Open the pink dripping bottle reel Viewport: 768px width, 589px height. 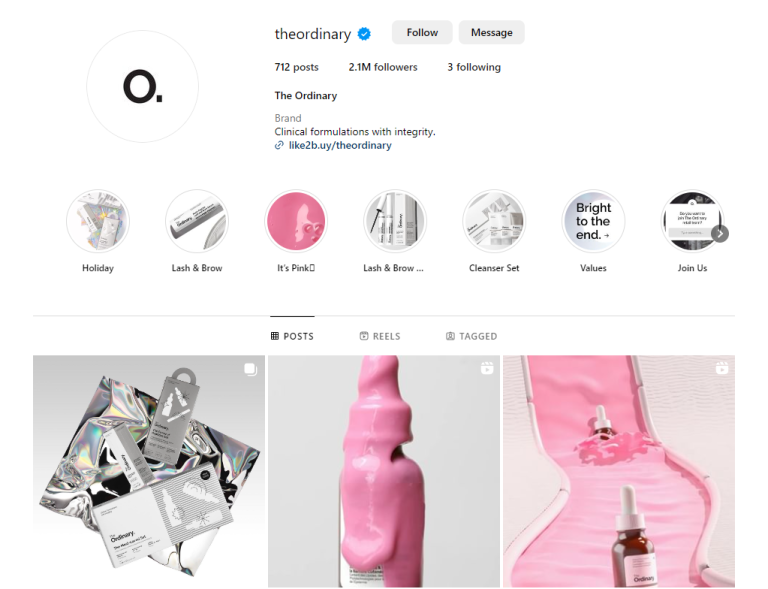tap(384, 471)
